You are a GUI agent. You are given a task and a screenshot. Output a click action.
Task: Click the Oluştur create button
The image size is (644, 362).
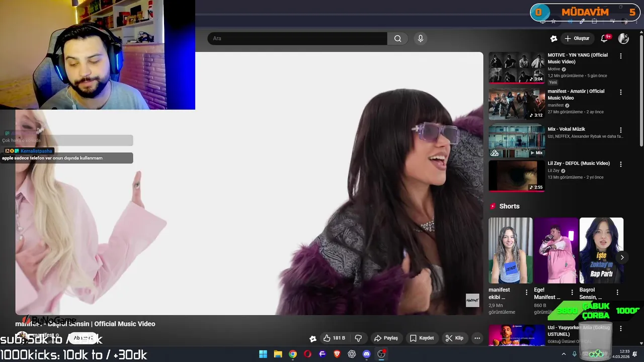tap(577, 39)
